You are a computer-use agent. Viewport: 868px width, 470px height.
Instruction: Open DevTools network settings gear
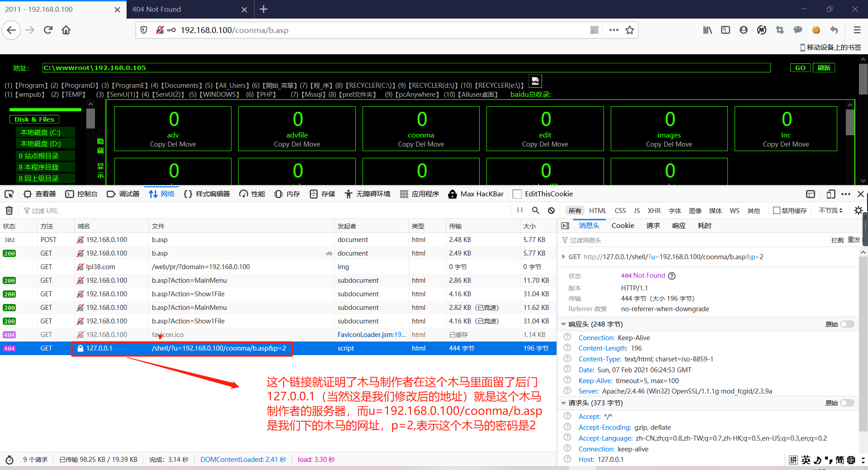[858, 210]
